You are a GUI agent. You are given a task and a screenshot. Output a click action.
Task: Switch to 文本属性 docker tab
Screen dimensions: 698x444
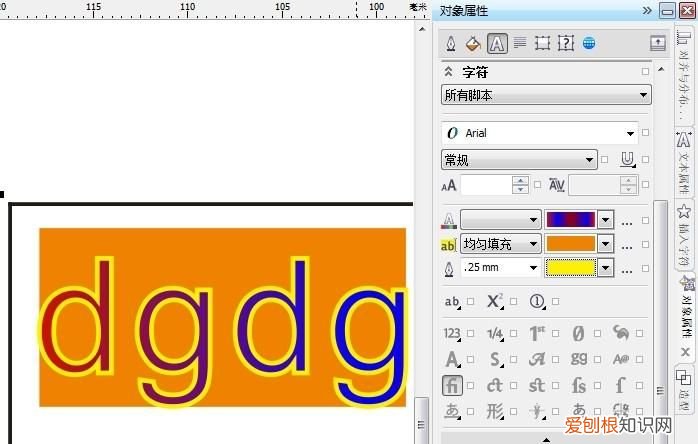coord(683,164)
